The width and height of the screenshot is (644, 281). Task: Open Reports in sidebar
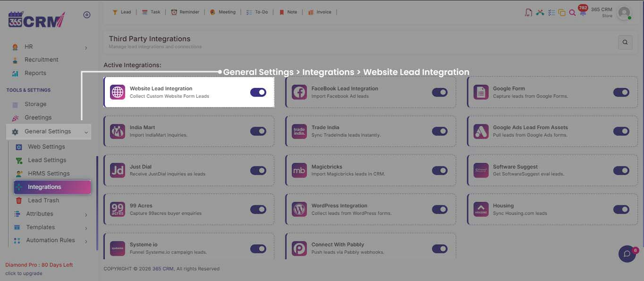(x=35, y=73)
